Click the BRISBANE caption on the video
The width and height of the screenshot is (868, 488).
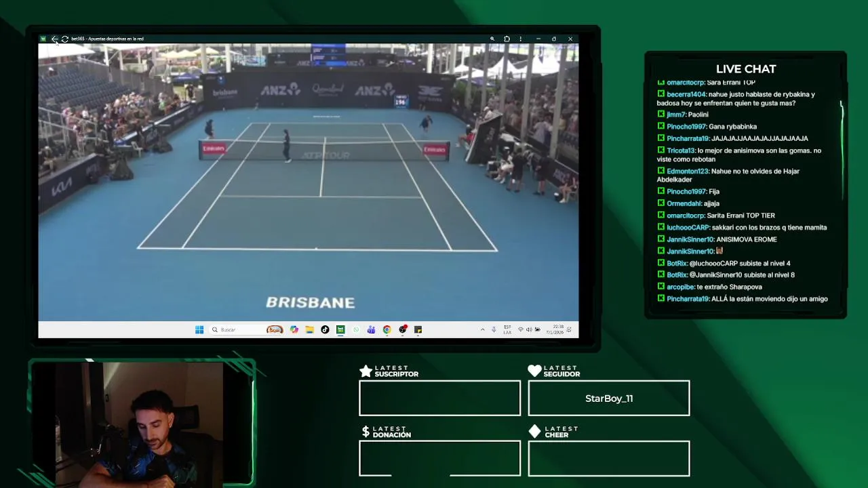point(311,302)
